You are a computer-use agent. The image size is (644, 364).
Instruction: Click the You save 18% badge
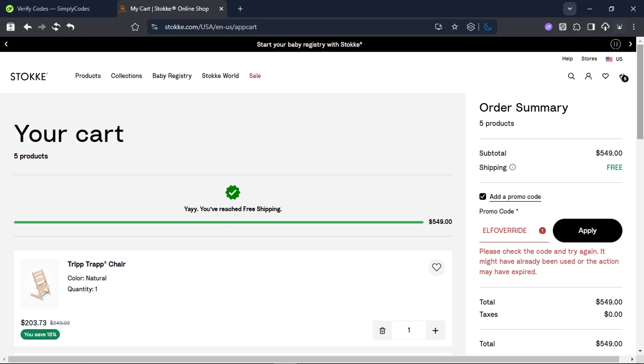click(40, 334)
